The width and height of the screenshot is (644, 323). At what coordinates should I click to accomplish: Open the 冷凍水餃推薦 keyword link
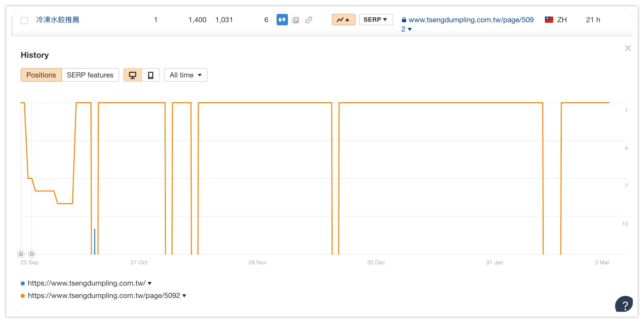pyautogui.click(x=58, y=20)
